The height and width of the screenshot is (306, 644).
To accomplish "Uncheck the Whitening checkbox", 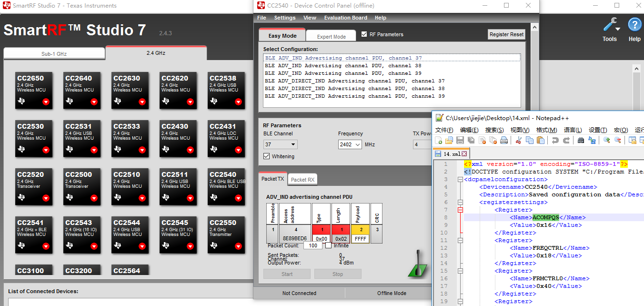I will point(267,156).
